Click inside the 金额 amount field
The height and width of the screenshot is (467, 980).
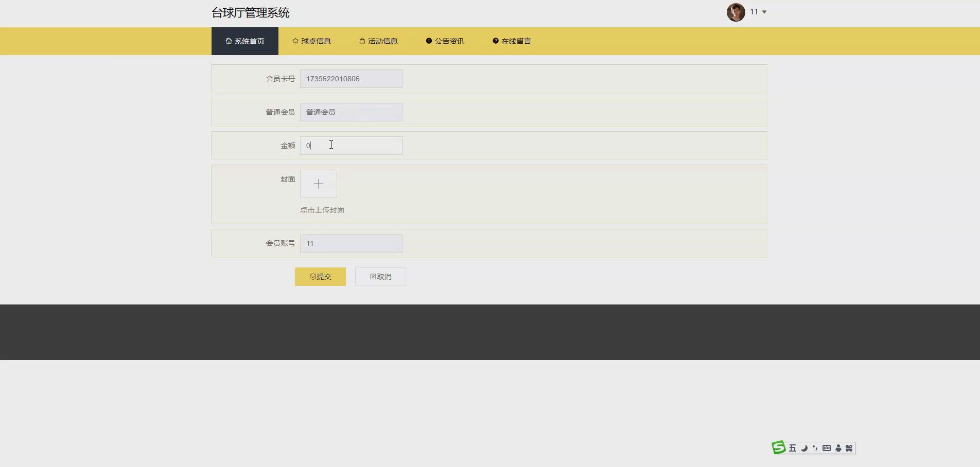coord(351,146)
